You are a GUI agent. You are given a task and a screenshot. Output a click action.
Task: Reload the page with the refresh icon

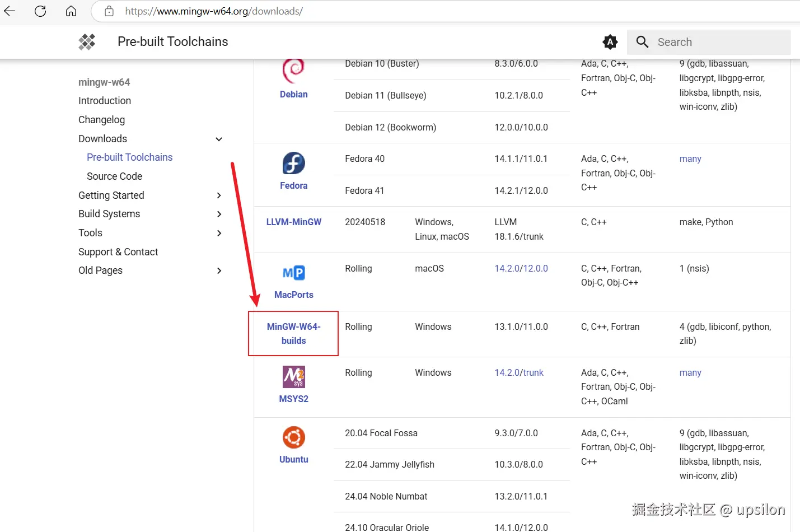pyautogui.click(x=40, y=11)
